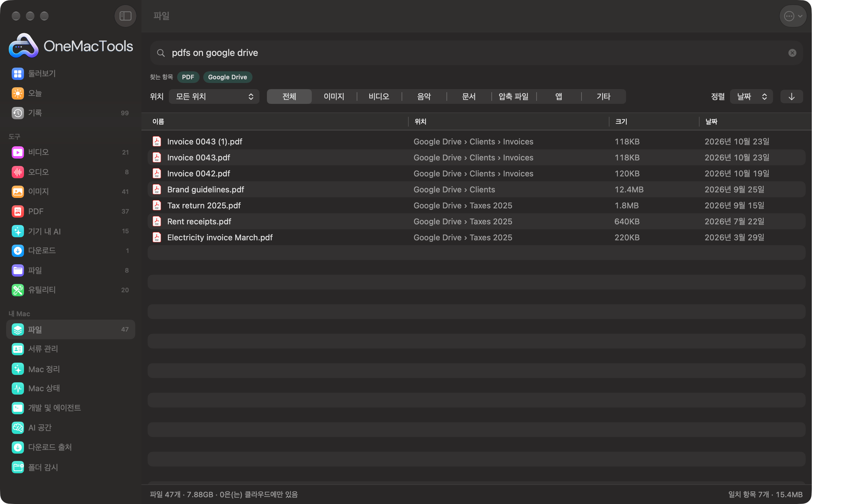Screen dimensions: 861x504
Task: Open Mac 상태 in sidebar
Action: click(71, 388)
